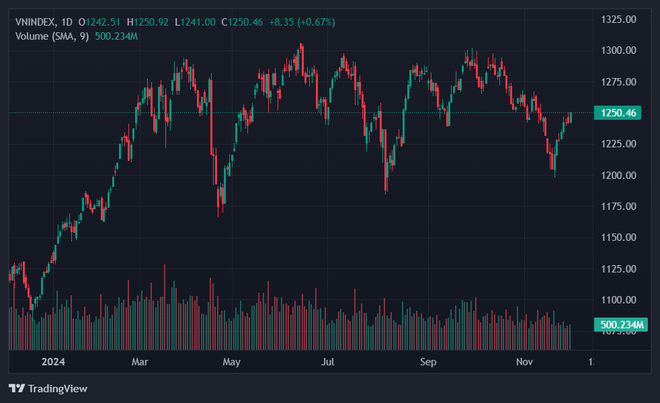Click the Nov label on time axis
This screenshot has width=660, height=403.
coord(524,360)
